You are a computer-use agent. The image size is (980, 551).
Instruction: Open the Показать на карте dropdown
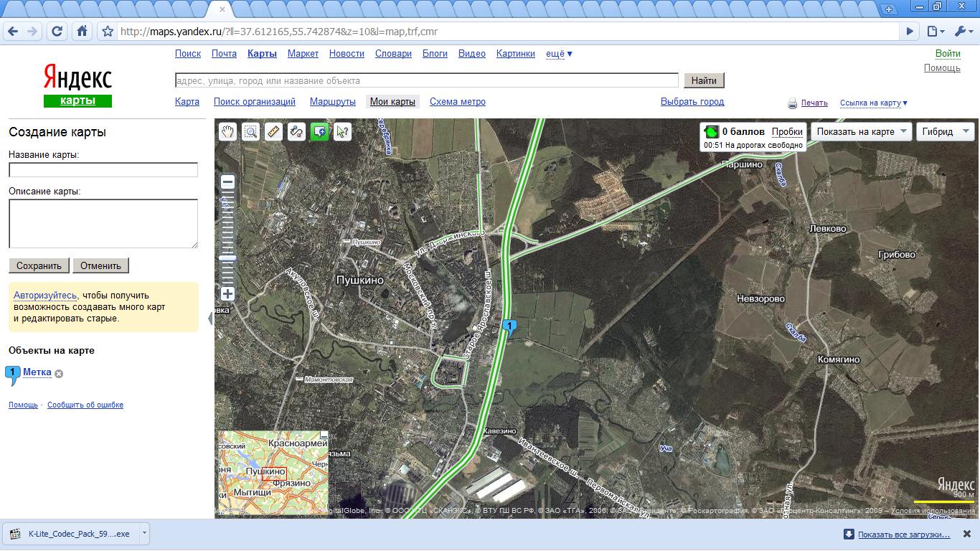pyautogui.click(x=861, y=132)
